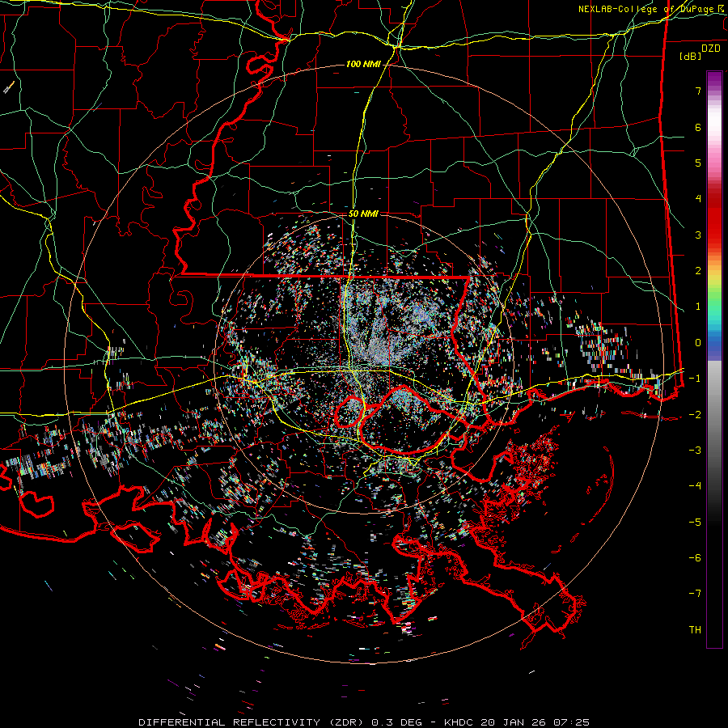
Task: Click the 0 value on the color scale
Action: (x=698, y=343)
